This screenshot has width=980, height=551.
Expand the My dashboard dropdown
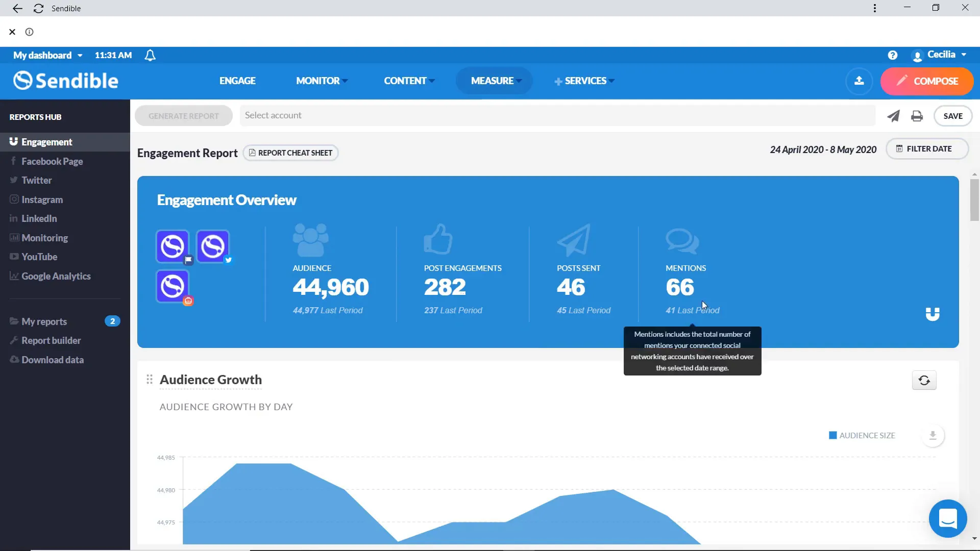point(48,55)
